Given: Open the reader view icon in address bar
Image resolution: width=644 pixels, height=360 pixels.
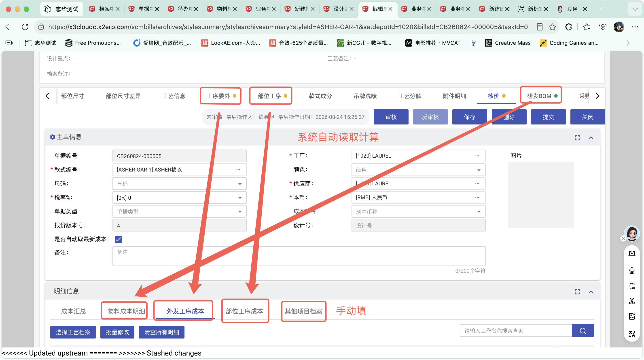Looking at the screenshot, I should tap(540, 27).
